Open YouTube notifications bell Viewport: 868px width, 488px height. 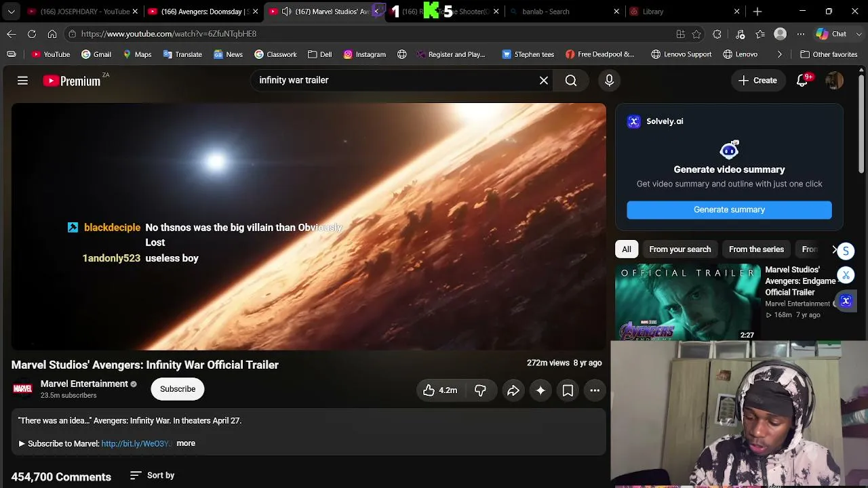[803, 81]
